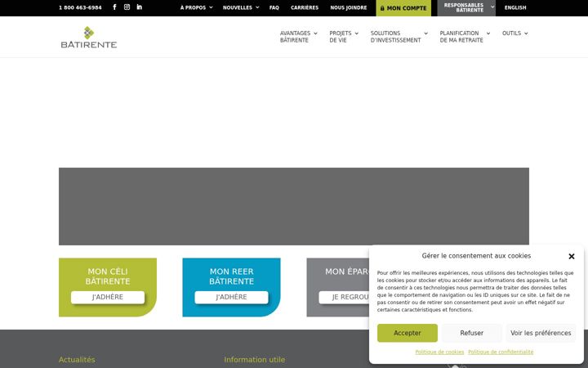
Task: Expand the Outils chevron
Action: (526, 34)
